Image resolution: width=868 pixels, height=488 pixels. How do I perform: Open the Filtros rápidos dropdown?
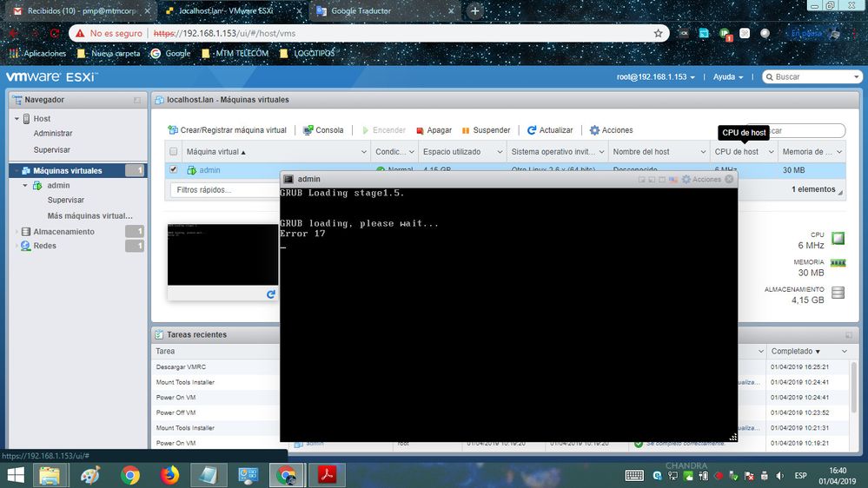pos(224,189)
